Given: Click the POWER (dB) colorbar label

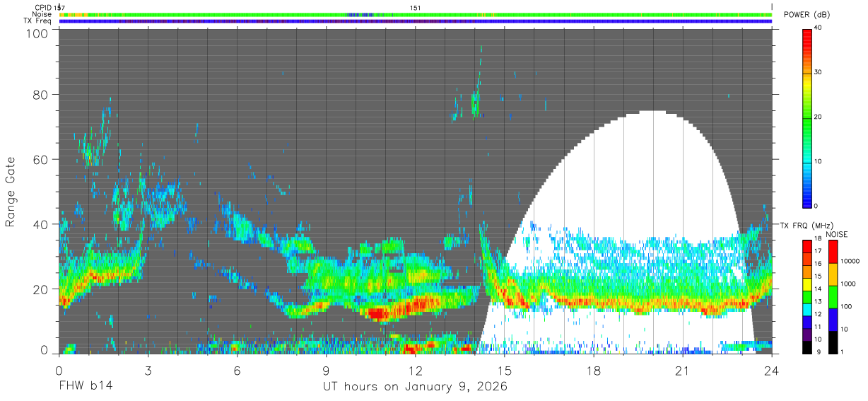Looking at the screenshot, I should (807, 15).
